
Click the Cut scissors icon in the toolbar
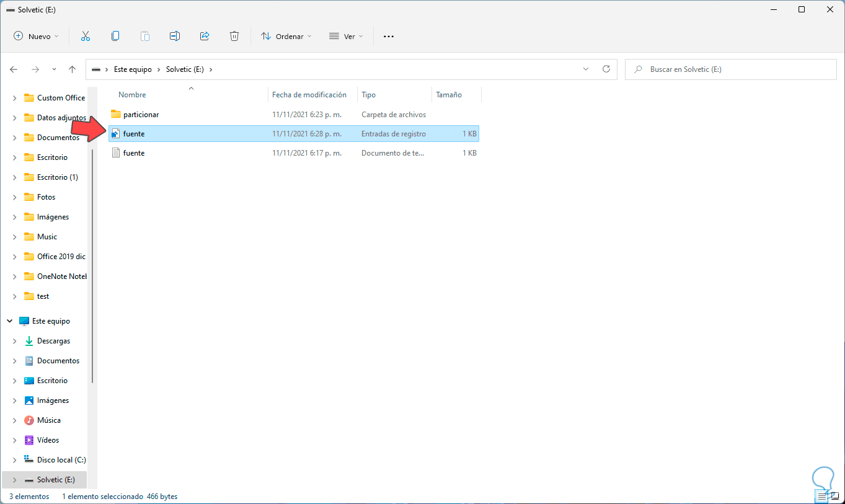86,37
